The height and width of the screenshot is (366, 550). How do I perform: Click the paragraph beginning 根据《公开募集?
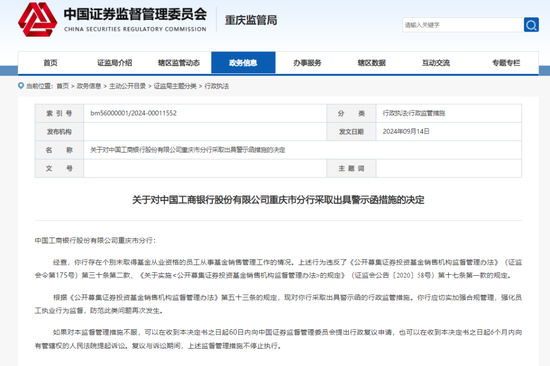pyautogui.click(x=278, y=304)
